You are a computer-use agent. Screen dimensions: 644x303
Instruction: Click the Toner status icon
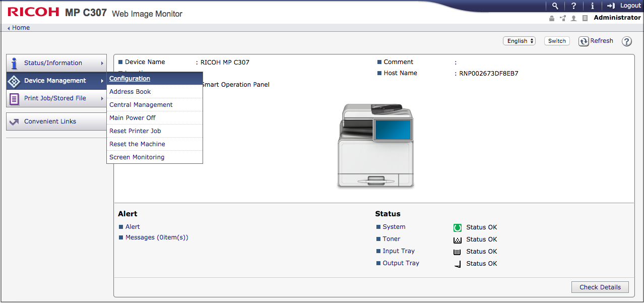458,239
